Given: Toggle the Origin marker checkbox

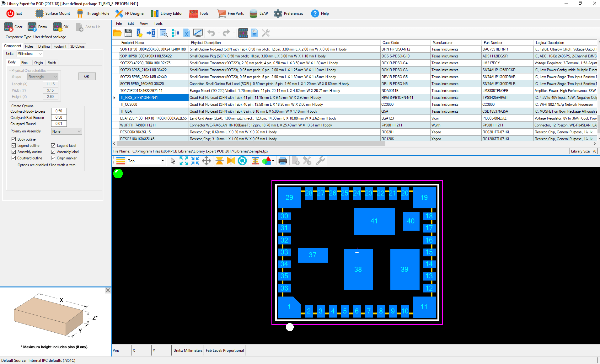Looking at the screenshot, I should [x=53, y=158].
